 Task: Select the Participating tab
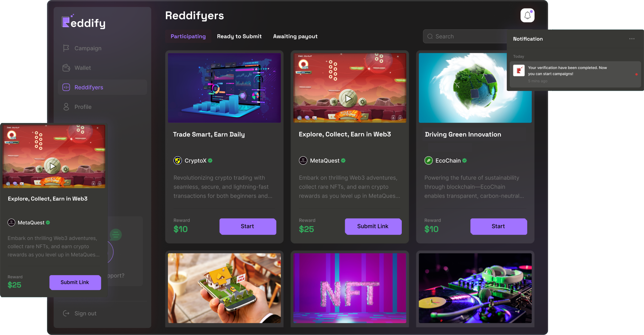pos(188,36)
